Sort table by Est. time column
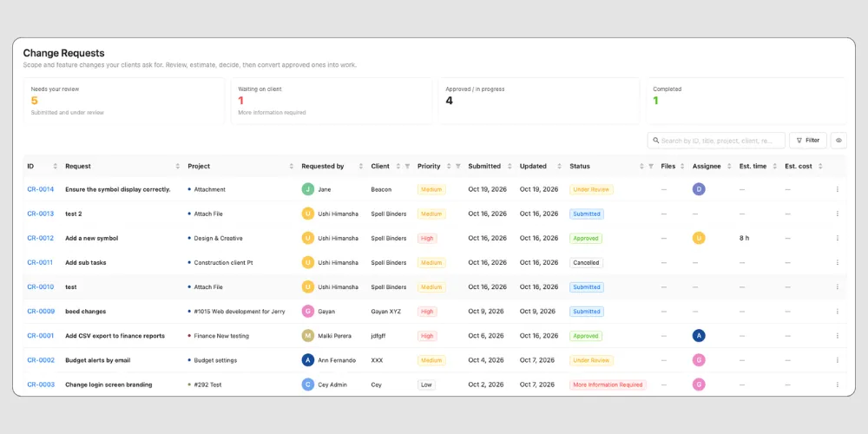The width and height of the screenshot is (868, 434). point(774,166)
